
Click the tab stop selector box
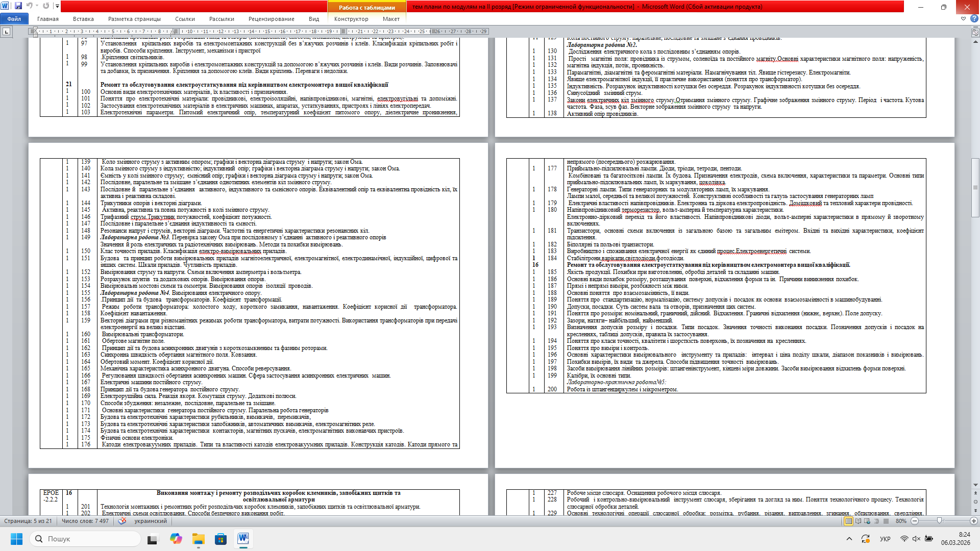pos(6,32)
